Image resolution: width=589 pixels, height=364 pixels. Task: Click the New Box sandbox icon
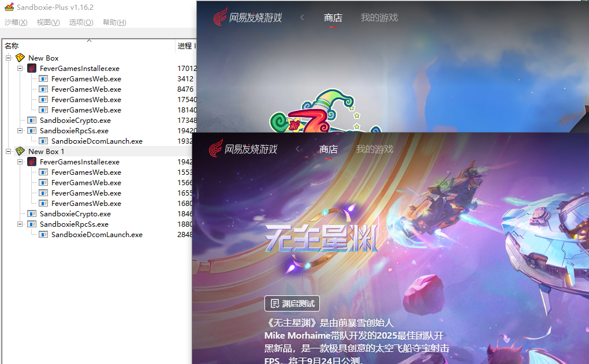pyautogui.click(x=20, y=58)
